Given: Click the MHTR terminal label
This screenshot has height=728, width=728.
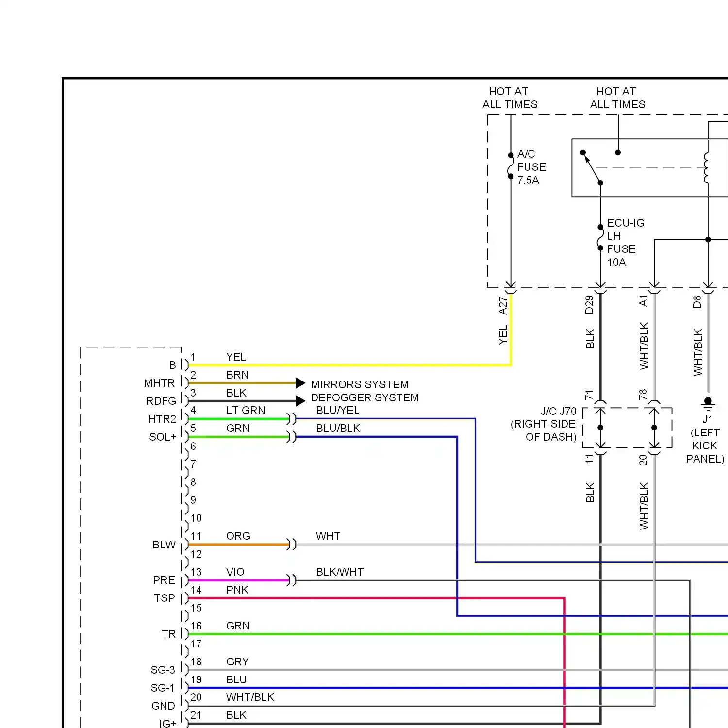Looking at the screenshot, I should click(159, 383).
